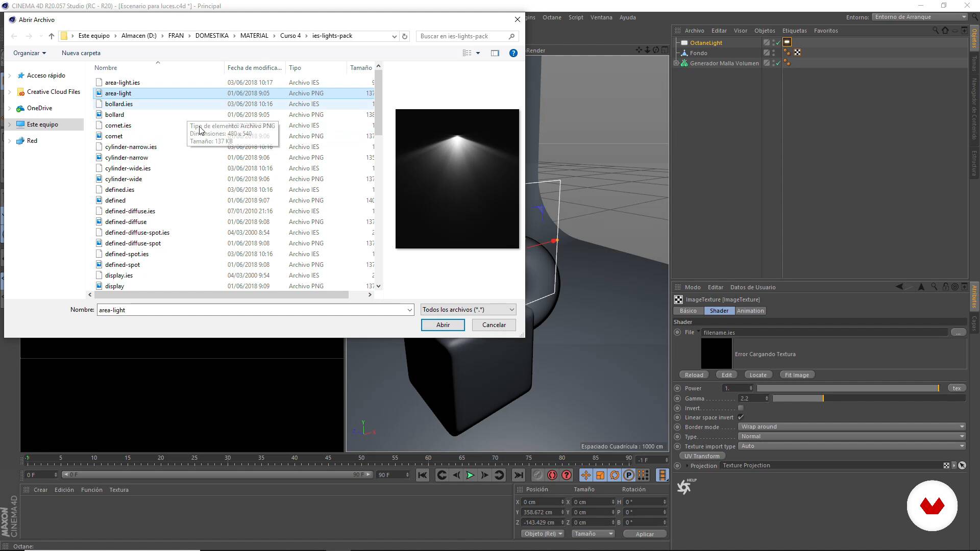
Task: Open Entorno de Arranque layout dropdown
Action: [x=920, y=17]
